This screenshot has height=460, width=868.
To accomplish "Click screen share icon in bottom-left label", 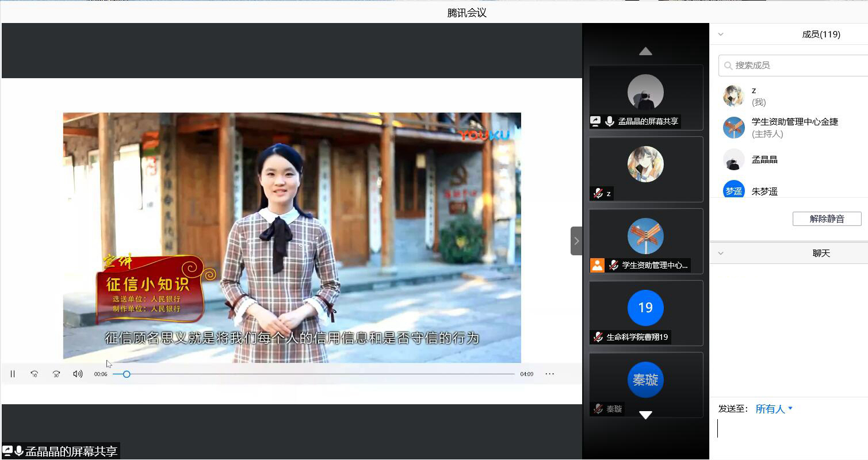I will point(7,451).
